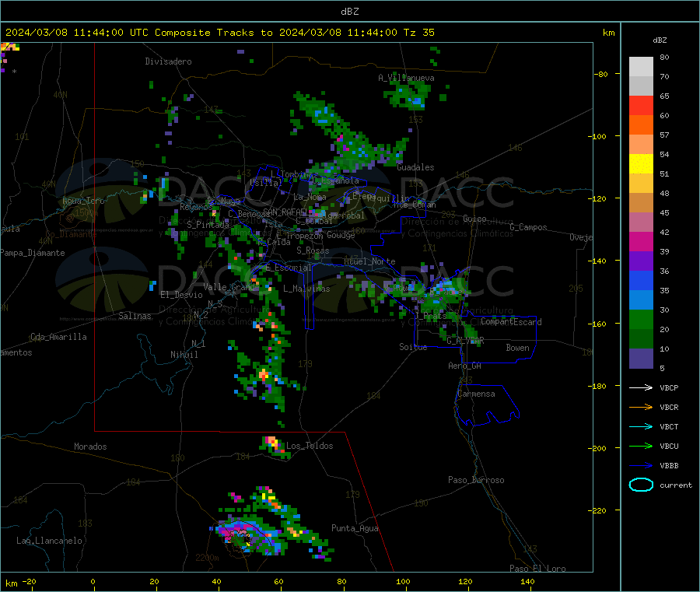Pick the green 20-30 dBZ legend swatch
700x592 pixels.
(641, 319)
